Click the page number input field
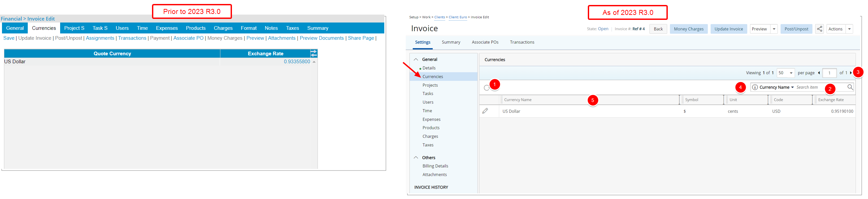Image resolution: width=868 pixels, height=199 pixels. [x=829, y=73]
